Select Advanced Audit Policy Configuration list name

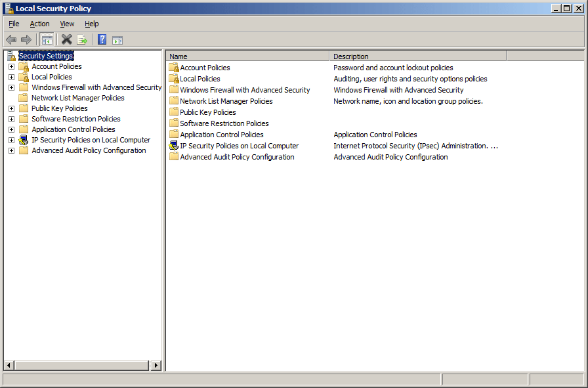[x=238, y=157]
